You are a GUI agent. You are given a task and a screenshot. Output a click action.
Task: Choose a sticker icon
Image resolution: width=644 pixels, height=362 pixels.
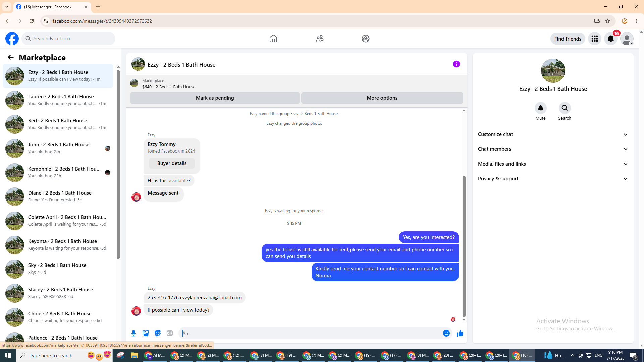(x=158, y=333)
